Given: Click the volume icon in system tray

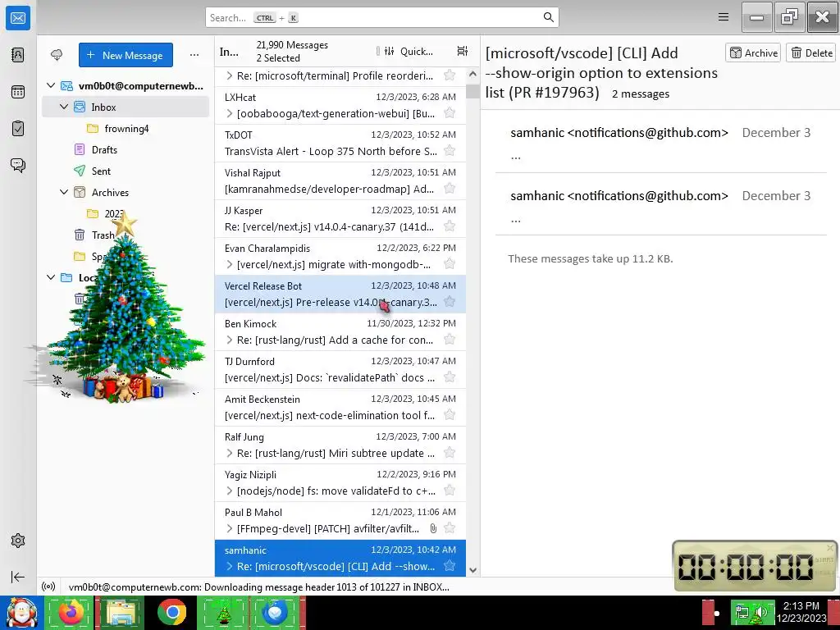Looking at the screenshot, I should 760,612.
